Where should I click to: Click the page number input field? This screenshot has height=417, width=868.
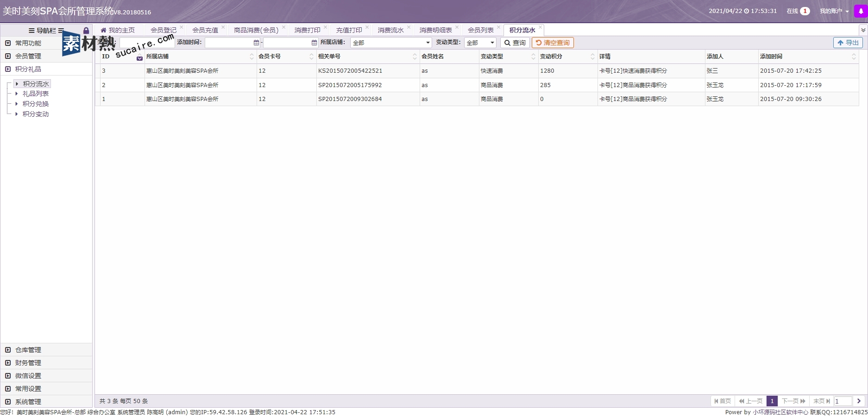point(843,401)
